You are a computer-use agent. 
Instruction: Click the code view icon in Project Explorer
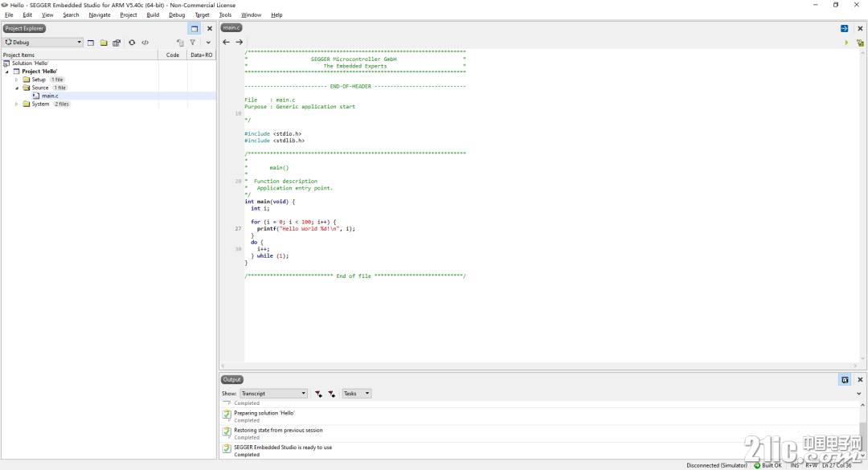[145, 43]
